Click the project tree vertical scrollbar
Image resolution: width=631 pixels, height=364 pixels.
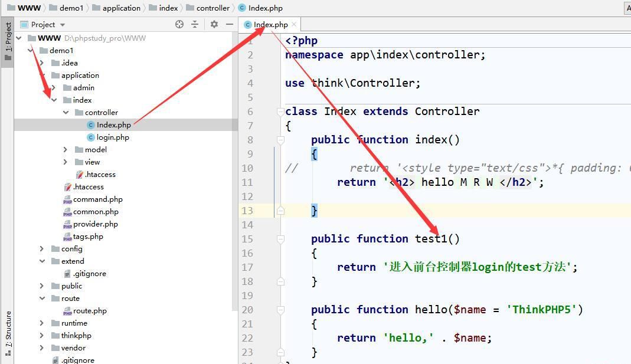pyautogui.click(x=234, y=171)
